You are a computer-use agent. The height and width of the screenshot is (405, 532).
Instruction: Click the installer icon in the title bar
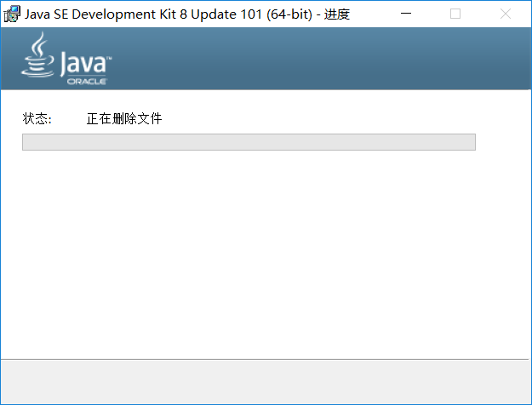coord(12,14)
